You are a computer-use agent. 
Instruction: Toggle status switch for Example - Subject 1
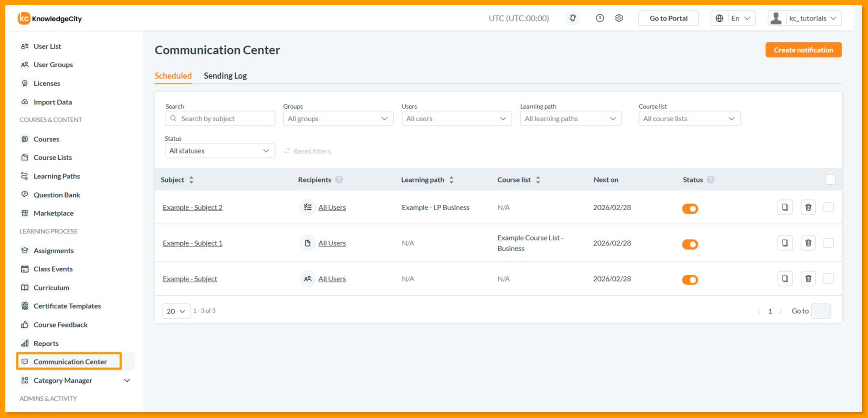click(x=690, y=244)
